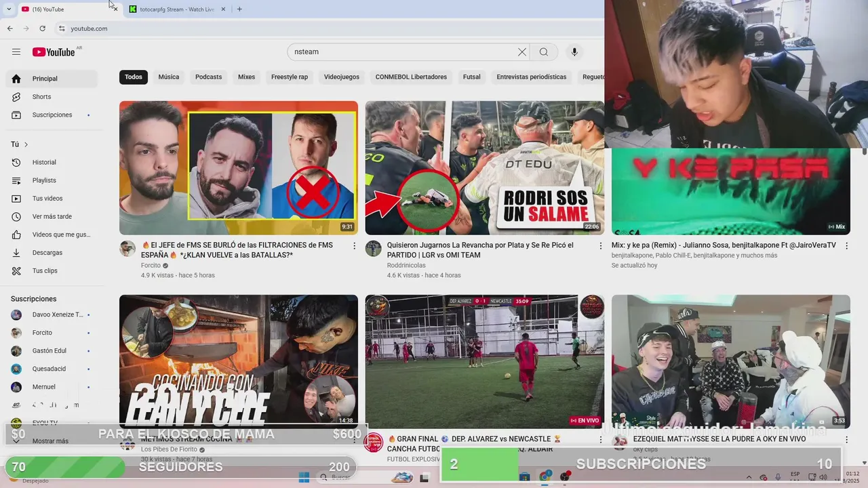
Task: Open Suscripciones feed in the sidebar
Action: coord(52,115)
